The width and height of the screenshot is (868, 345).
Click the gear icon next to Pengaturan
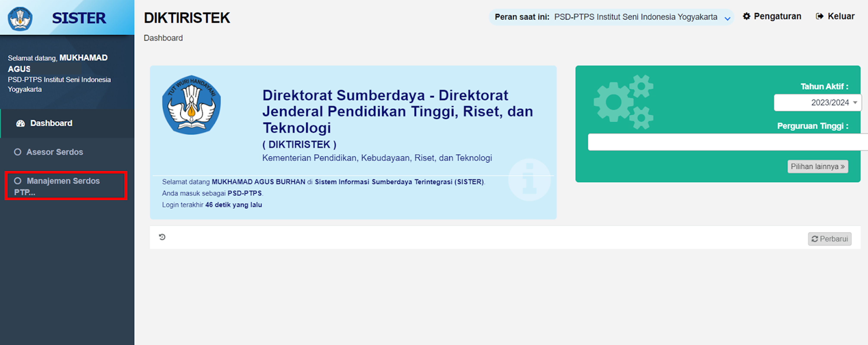747,16
